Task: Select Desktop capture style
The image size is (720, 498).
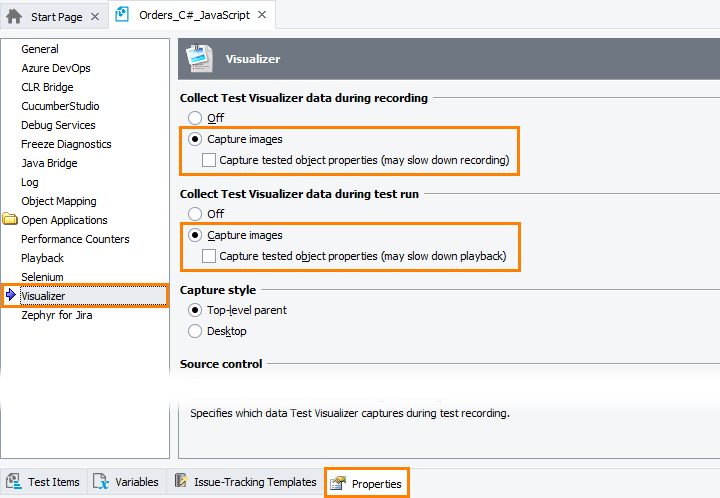Action: [x=195, y=331]
